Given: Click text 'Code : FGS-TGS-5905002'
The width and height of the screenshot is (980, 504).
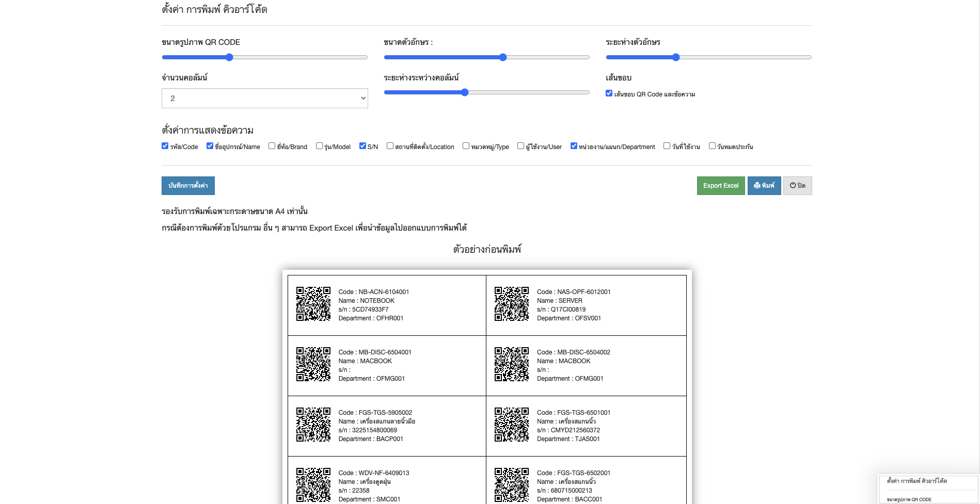Looking at the screenshot, I should (x=375, y=413).
